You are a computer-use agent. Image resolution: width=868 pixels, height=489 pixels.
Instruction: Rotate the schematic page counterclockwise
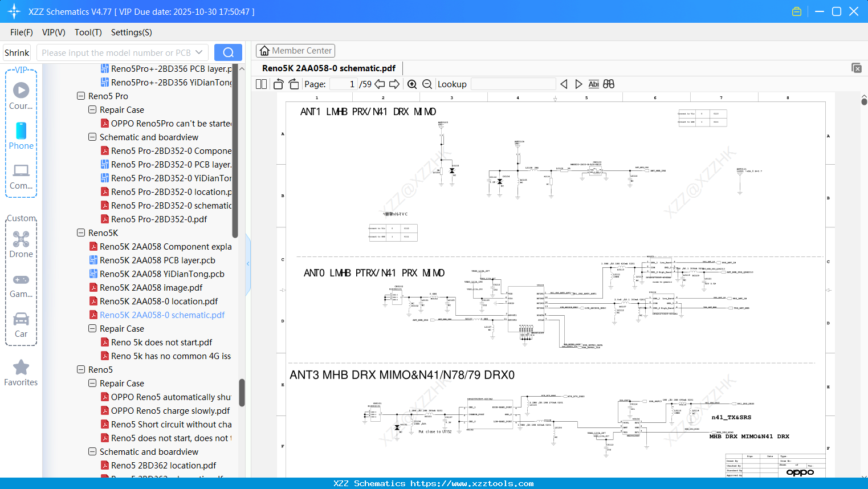point(278,84)
